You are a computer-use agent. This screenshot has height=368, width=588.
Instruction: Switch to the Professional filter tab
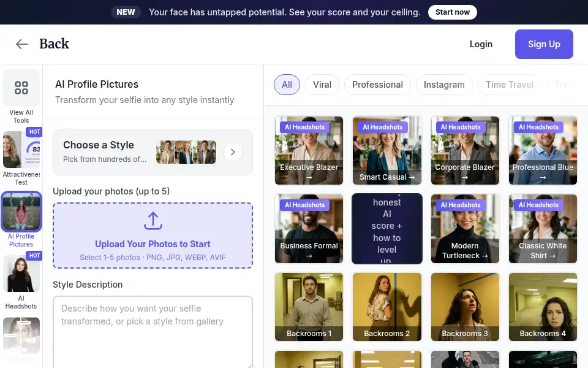tap(377, 85)
